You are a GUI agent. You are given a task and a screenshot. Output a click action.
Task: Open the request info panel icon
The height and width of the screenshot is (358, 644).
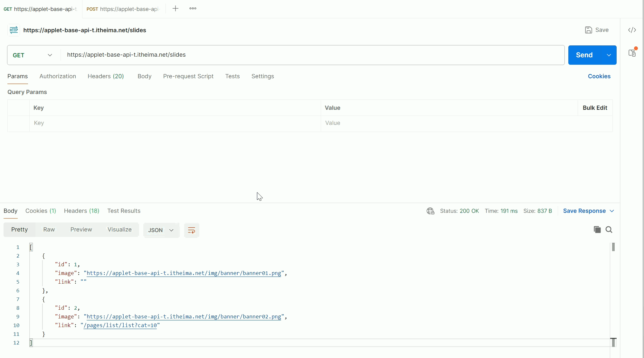pos(632,53)
